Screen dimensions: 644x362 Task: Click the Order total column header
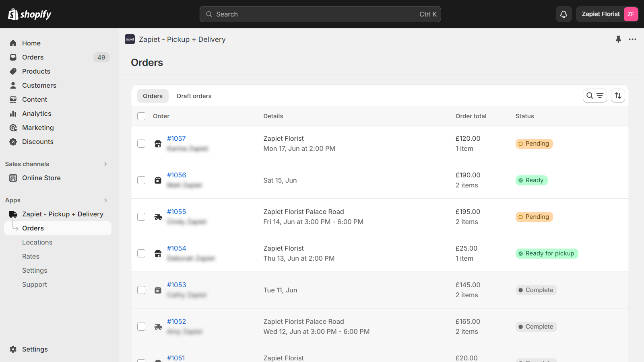point(471,116)
